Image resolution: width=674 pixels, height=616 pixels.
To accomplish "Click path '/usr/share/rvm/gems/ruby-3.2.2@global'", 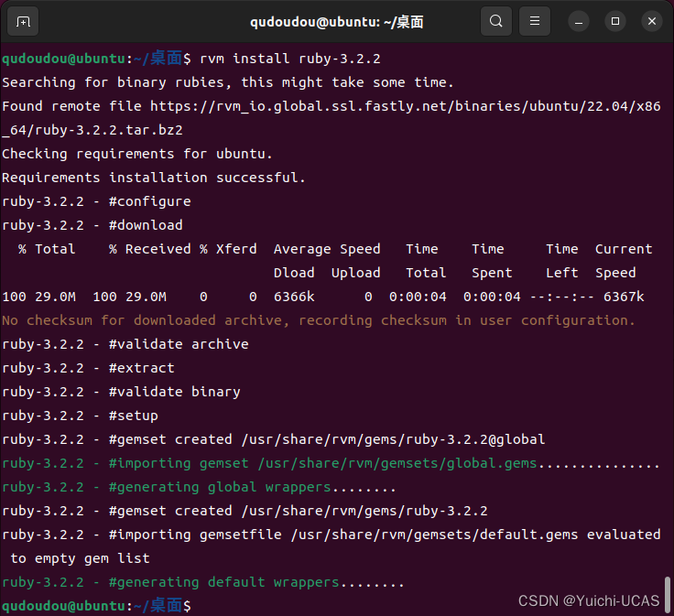I will click(x=393, y=439).
